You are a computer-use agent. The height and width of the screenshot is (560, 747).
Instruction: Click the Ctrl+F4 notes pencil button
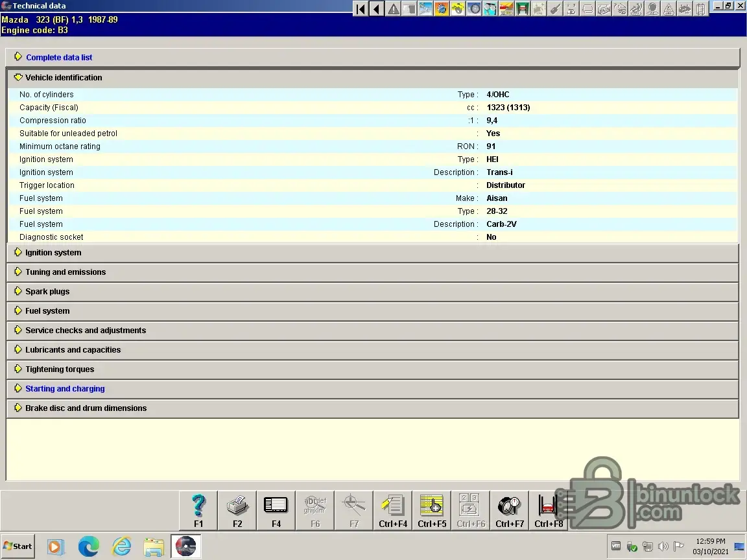[x=393, y=511]
